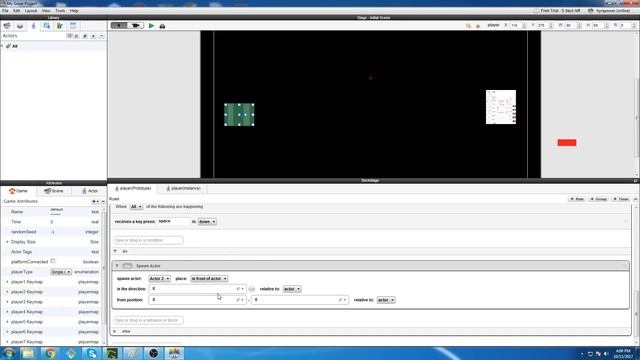Open the Layers library icon
Viewport: 640px width, 360px height.
(x=20, y=26)
